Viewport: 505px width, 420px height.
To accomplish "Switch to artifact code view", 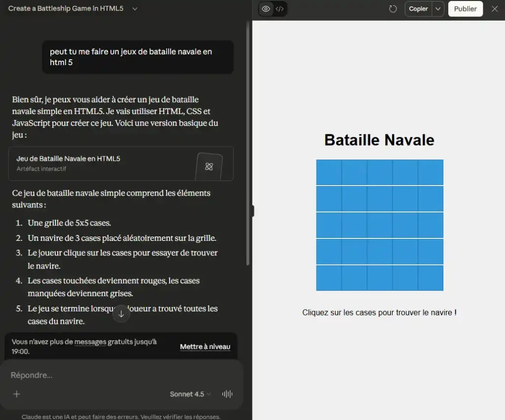I will tap(280, 9).
